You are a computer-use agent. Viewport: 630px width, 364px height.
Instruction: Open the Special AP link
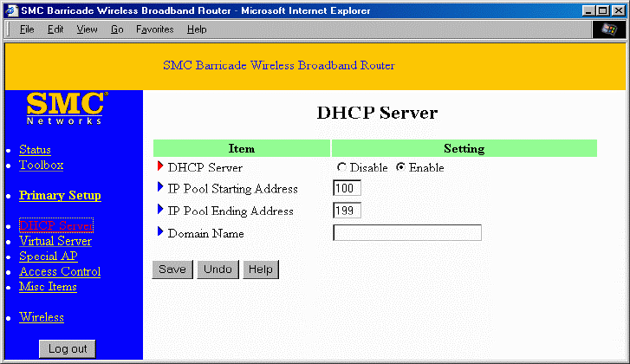click(x=49, y=257)
